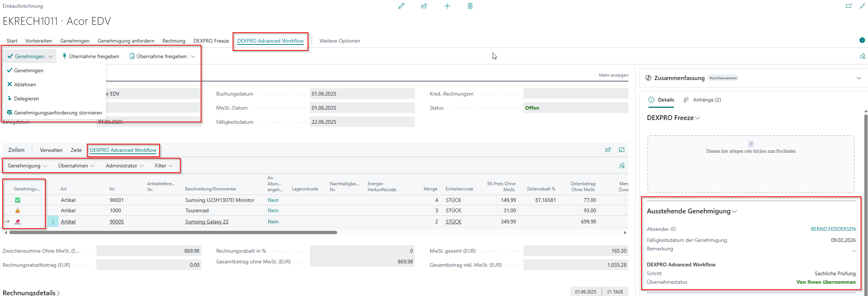This screenshot has width=868, height=296.
Task: Click green approved checkmark on Monitor line
Action: (17, 200)
